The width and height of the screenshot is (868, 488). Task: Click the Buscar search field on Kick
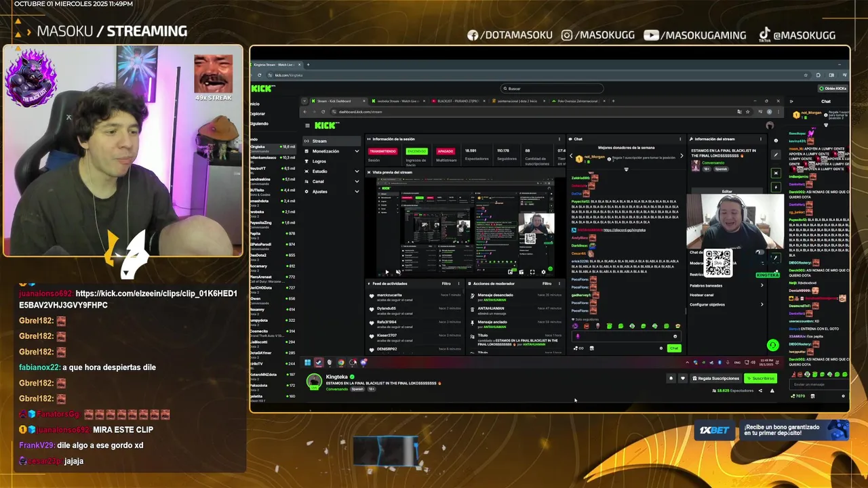point(552,88)
